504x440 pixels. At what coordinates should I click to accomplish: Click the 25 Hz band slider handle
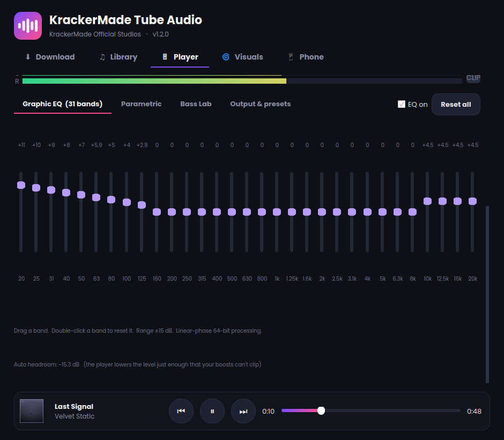tap(36, 187)
